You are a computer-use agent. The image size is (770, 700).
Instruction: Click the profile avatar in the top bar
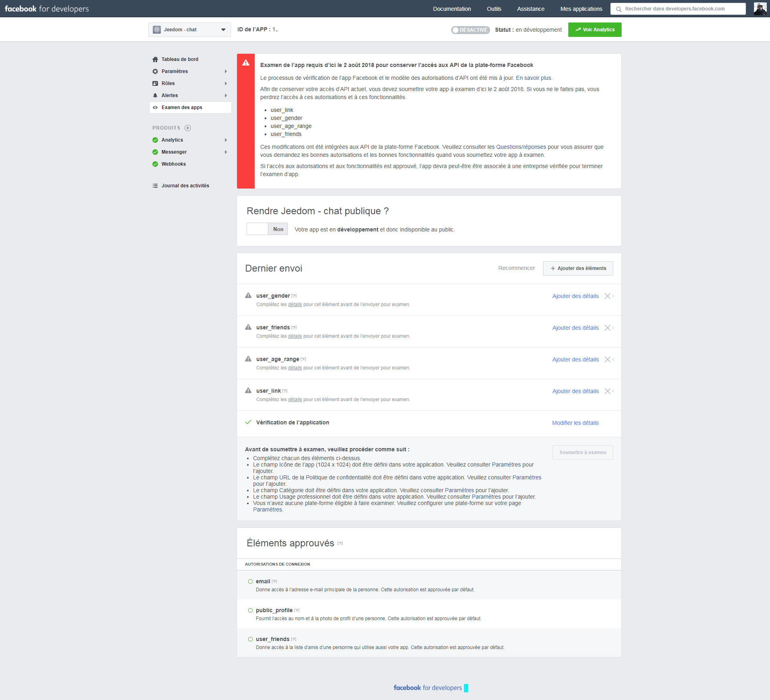coord(760,8)
